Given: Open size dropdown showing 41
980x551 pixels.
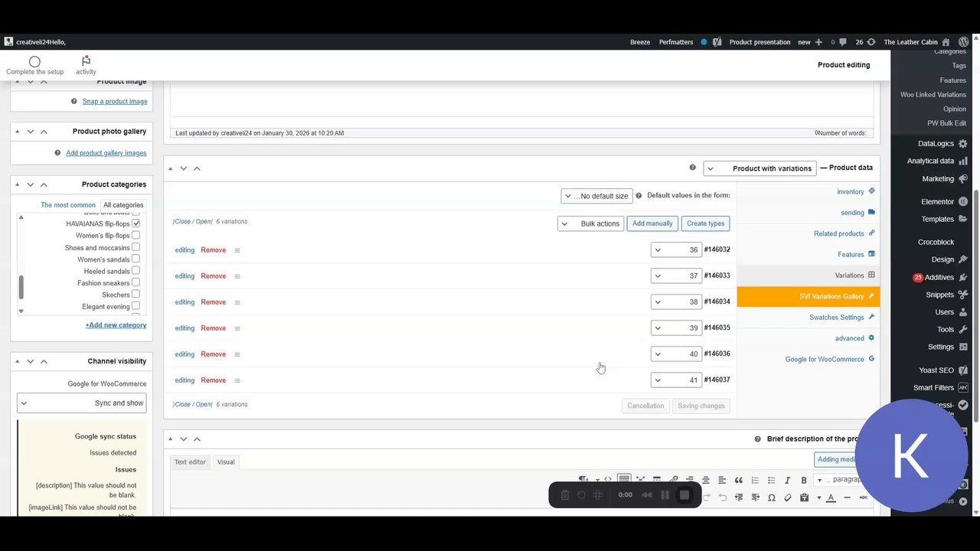Looking at the screenshot, I should click(x=676, y=380).
